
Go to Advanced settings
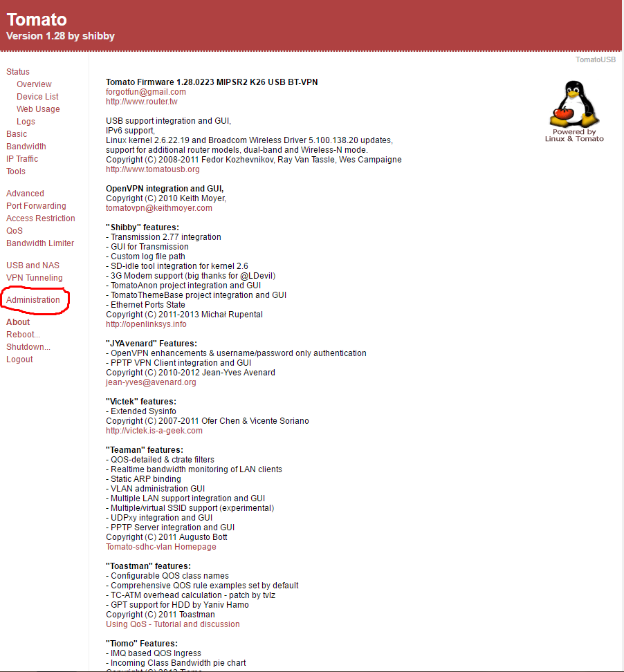[x=25, y=194]
